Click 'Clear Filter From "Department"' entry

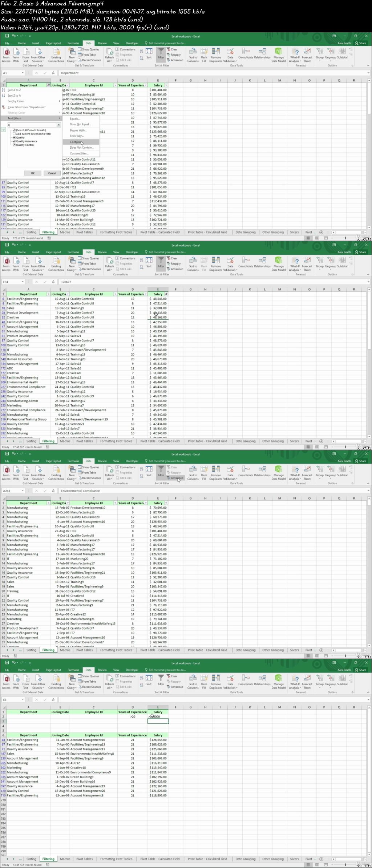pyautogui.click(x=27, y=107)
